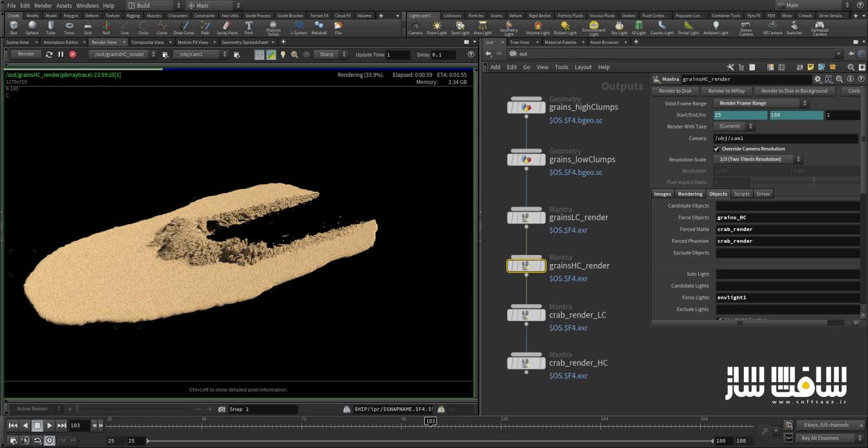Switch to the Geometry Spreadsheet tab
Viewport: 868px width, 448px height.
(x=245, y=42)
